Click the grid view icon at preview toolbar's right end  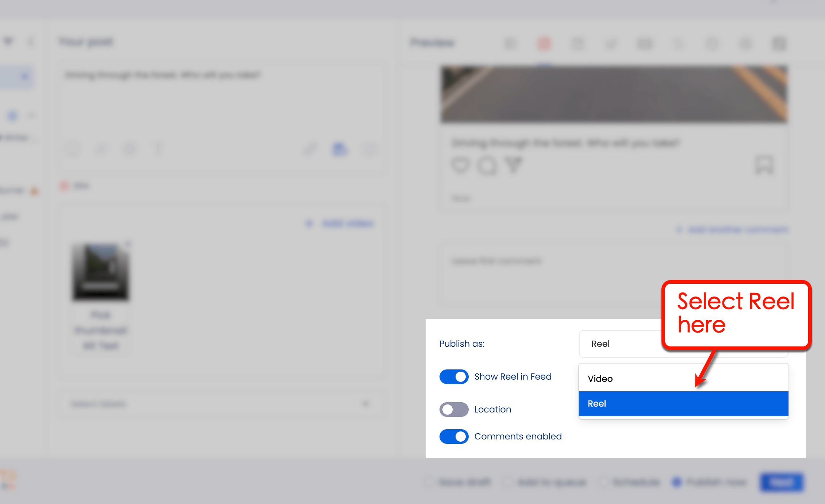(x=779, y=43)
